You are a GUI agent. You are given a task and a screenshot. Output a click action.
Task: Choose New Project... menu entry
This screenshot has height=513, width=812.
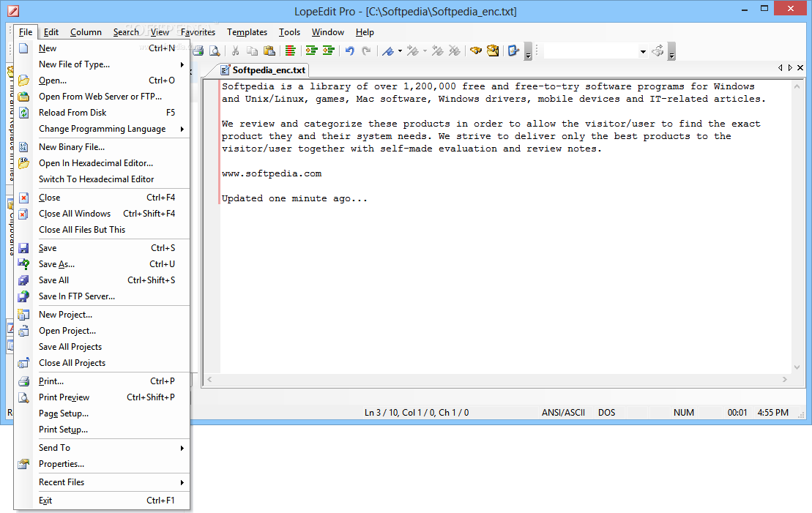pyautogui.click(x=102, y=315)
